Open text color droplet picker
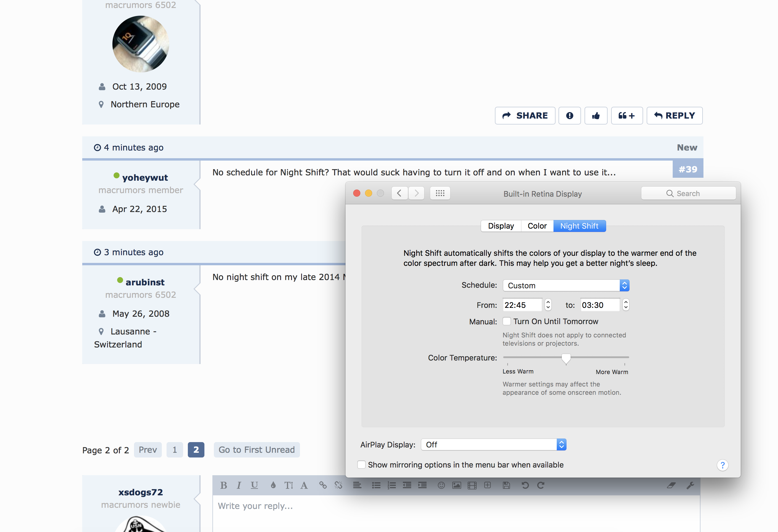Viewport: 778px width, 532px height. 273,485
